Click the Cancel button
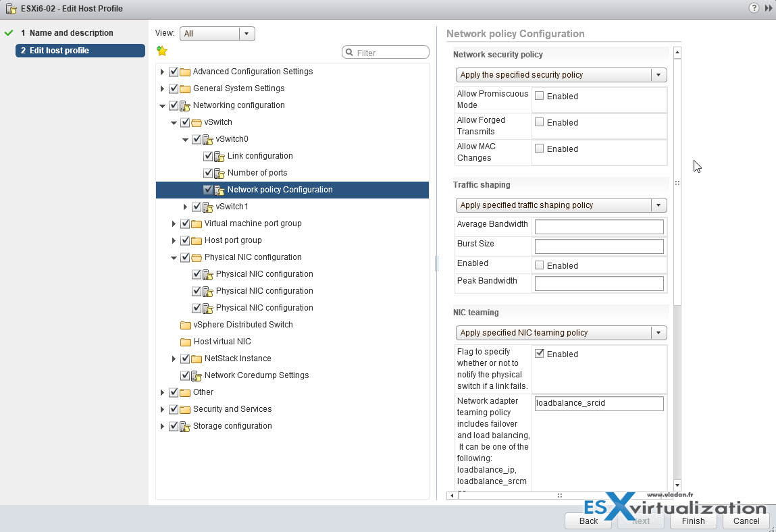The image size is (776, 532). point(746,521)
